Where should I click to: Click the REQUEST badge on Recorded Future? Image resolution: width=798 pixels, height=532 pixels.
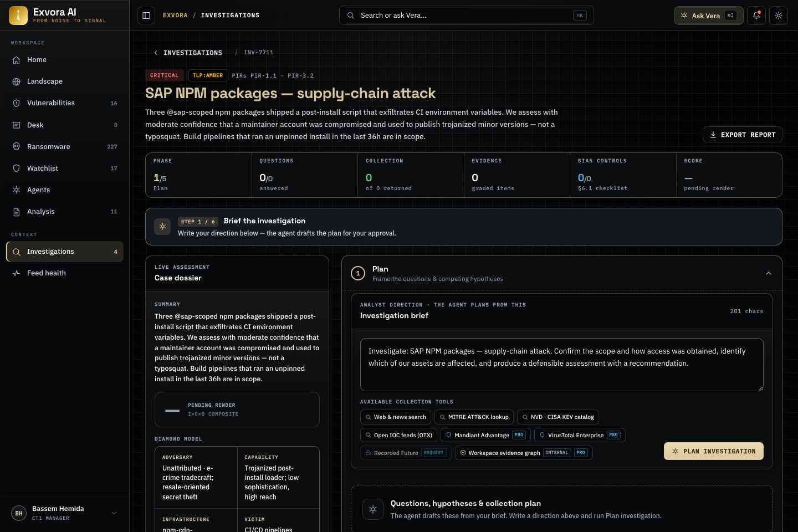(x=434, y=453)
